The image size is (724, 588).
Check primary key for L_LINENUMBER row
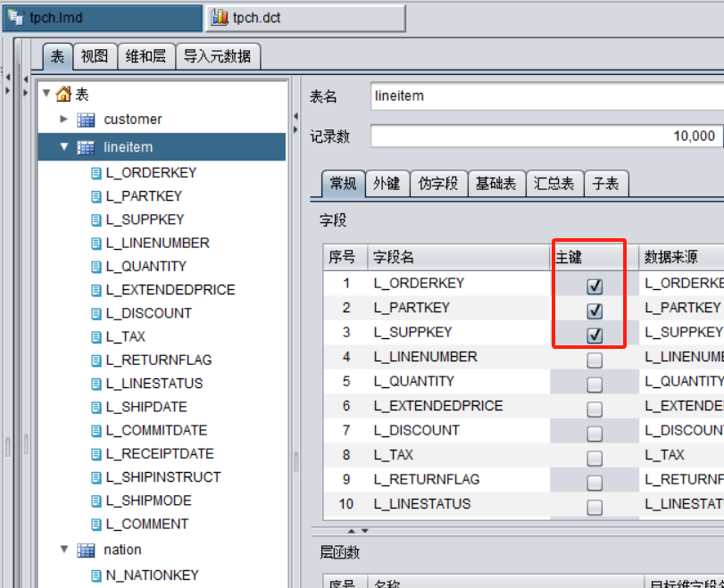(595, 360)
